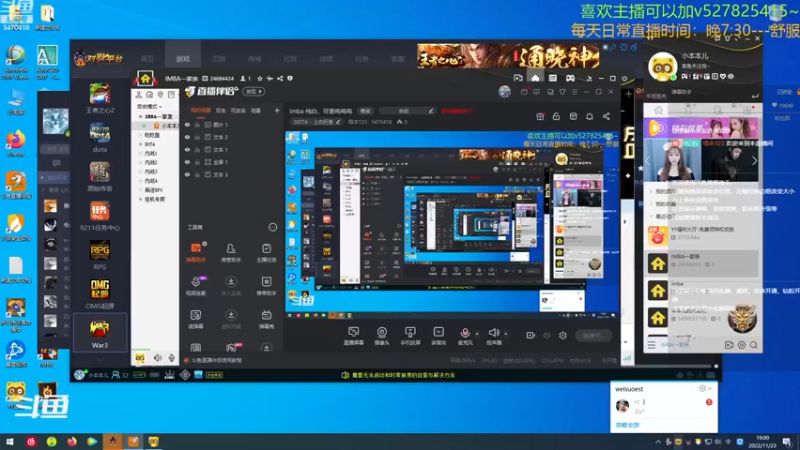The image size is (800, 450).
Task: Click the record video icon beside the eye
Action: pyautogui.click(x=531, y=335)
